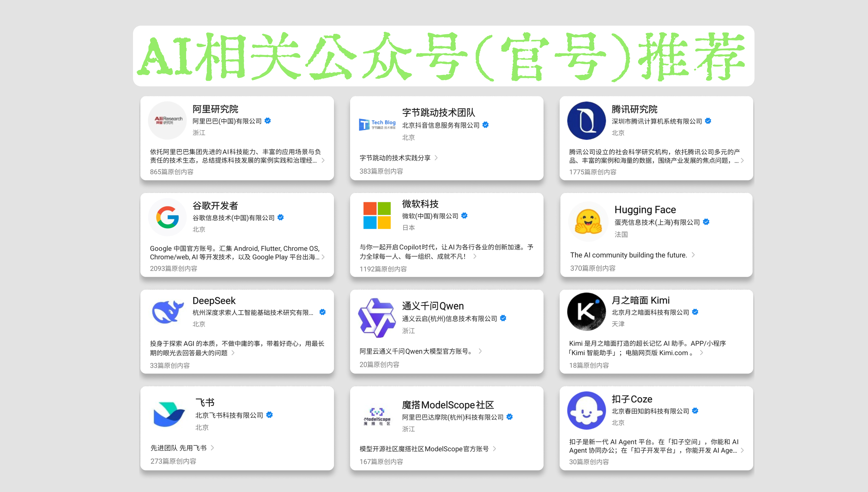868x492 pixels.
Task: Click the Google G logo avatar
Action: (x=167, y=217)
